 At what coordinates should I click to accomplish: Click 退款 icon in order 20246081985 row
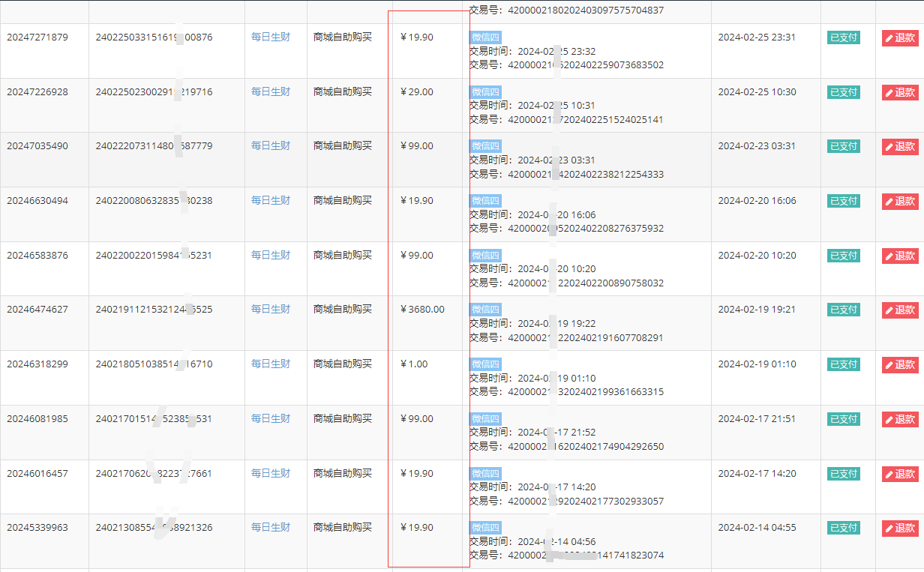tap(889, 420)
